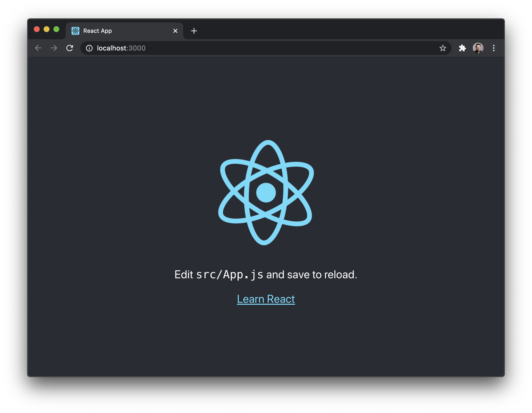The width and height of the screenshot is (532, 413).
Task: Click the browser forward arrow
Action: pyautogui.click(x=54, y=48)
